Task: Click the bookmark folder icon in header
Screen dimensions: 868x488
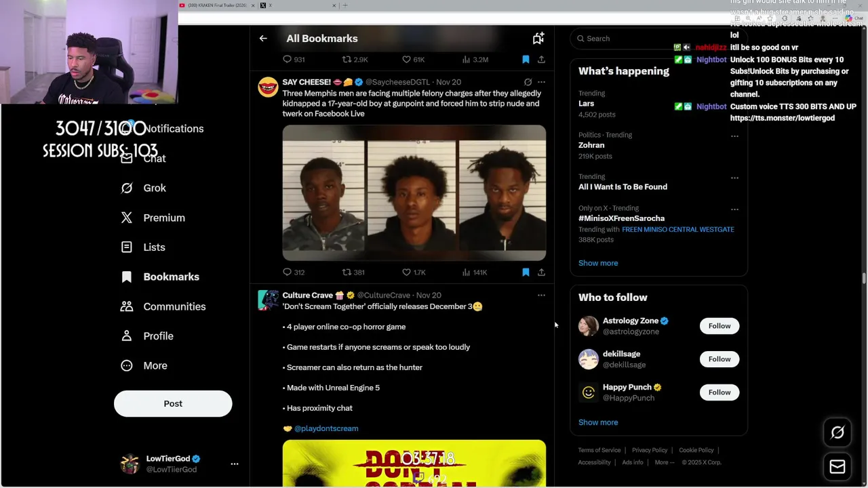Action: click(538, 39)
